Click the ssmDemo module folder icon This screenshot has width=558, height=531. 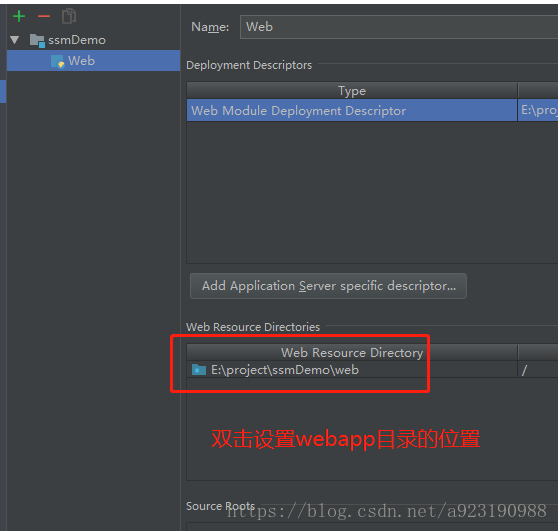coord(37,40)
